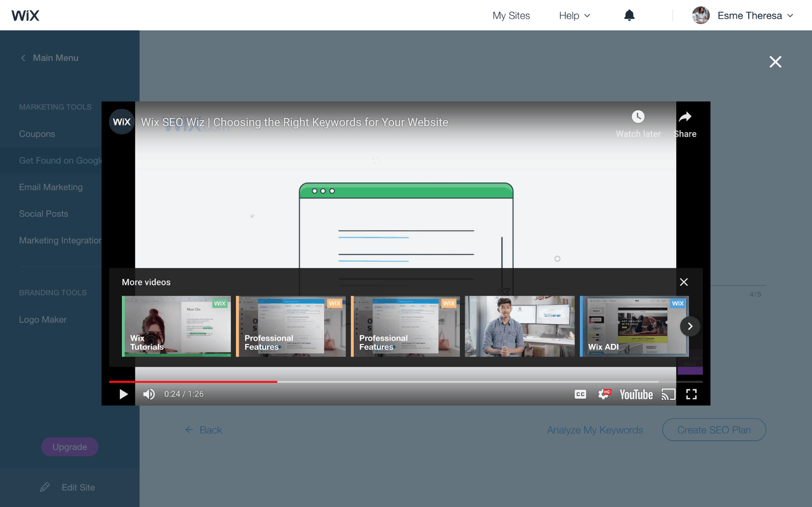
Task: Click the back arrow beside Back
Action: pos(189,429)
